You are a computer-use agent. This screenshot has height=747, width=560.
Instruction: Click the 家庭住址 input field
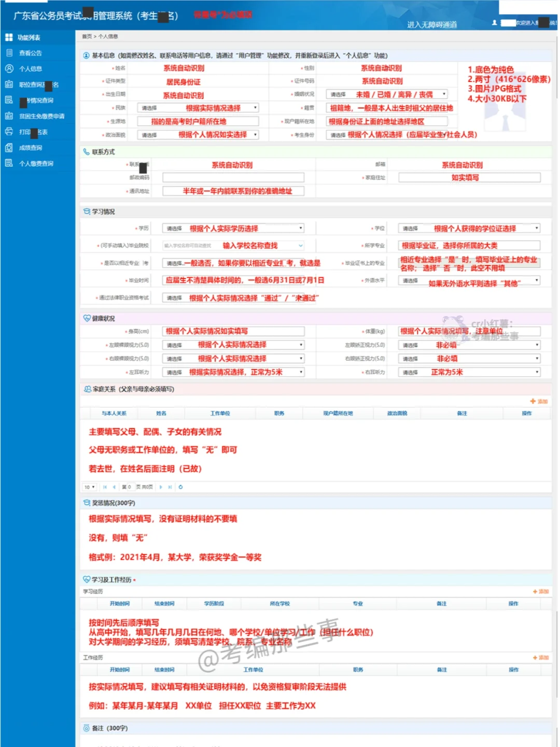point(469,177)
